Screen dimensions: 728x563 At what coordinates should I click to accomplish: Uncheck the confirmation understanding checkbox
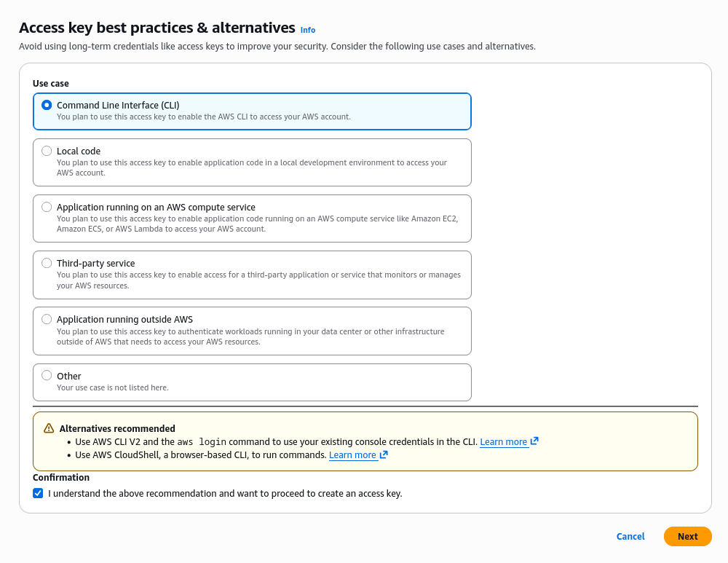click(x=38, y=493)
